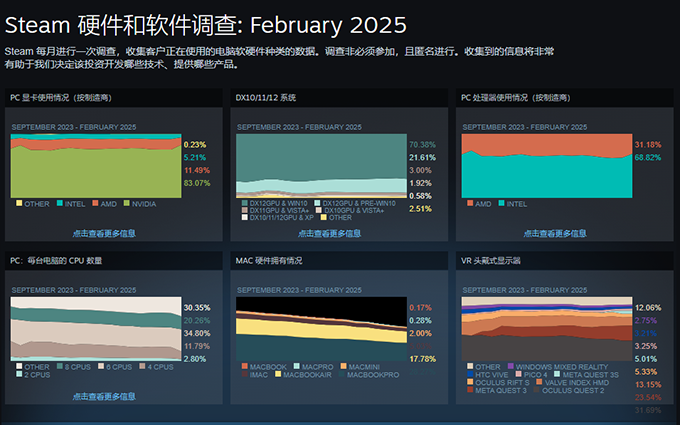Click MACBOOKPRO legend swatch
Viewport: 680px width, 425px height.
(x=342, y=374)
